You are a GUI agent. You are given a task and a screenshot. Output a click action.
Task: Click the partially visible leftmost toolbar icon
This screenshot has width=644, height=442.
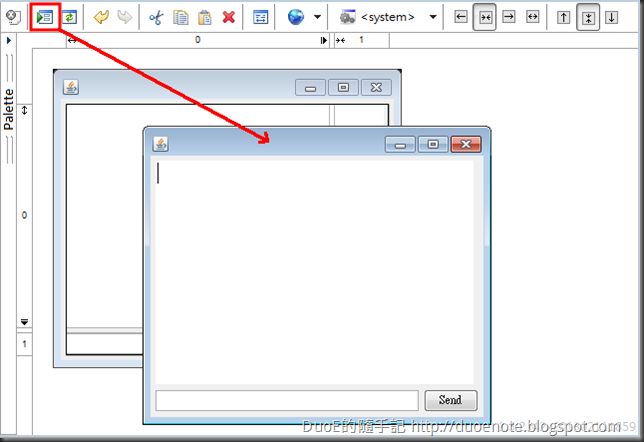13,17
